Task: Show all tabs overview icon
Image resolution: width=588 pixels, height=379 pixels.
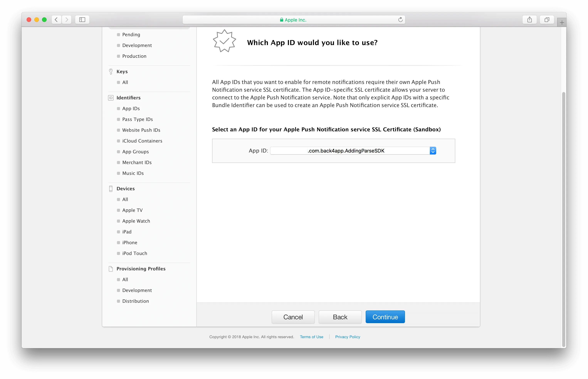Action: tap(547, 20)
